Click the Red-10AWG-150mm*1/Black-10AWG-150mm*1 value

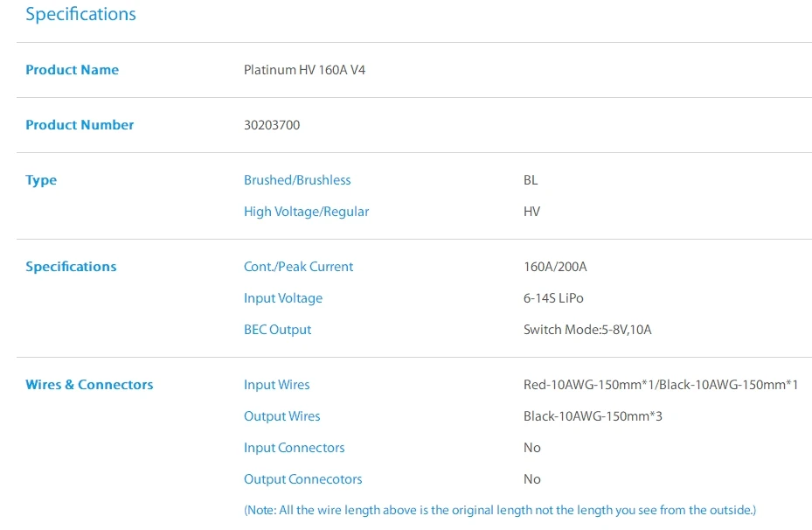pyautogui.click(x=661, y=385)
